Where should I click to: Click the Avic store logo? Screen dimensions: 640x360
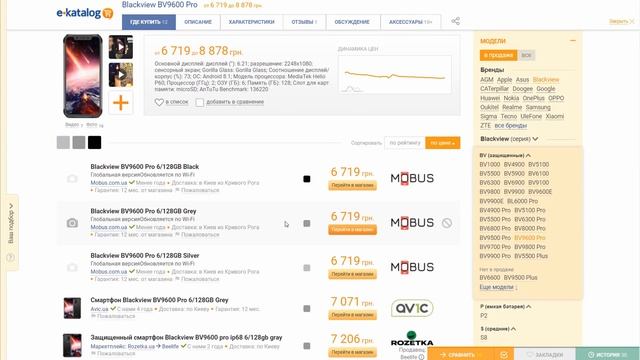412,308
